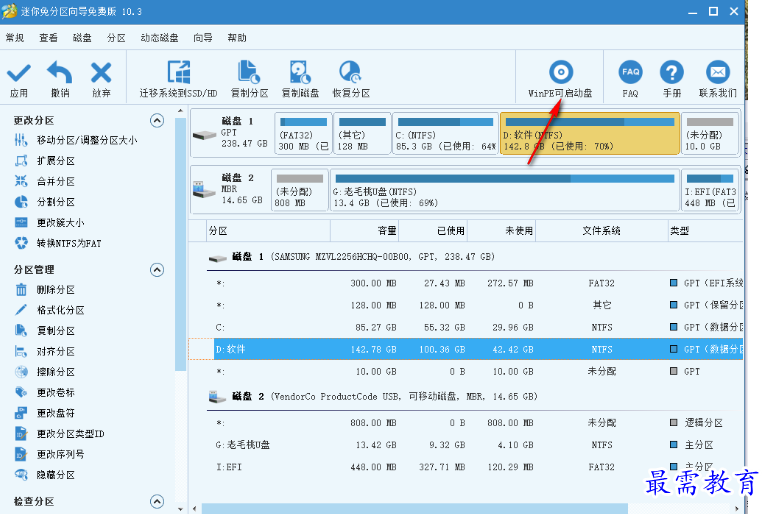Choose 隐藏分区 hide partition option
This screenshot has width=767, height=514.
point(55,475)
